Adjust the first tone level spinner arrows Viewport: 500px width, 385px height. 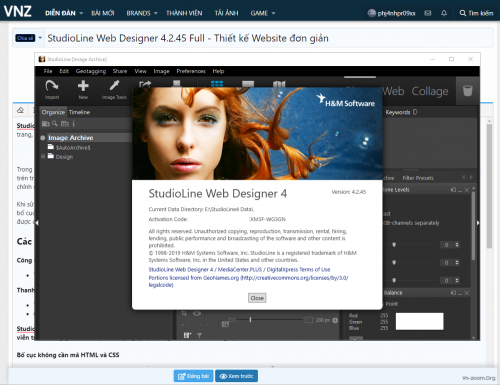pyautogui.click(x=457, y=245)
